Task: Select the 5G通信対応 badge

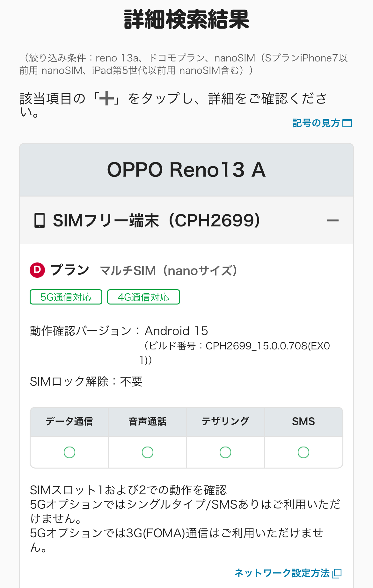Action: point(66,297)
